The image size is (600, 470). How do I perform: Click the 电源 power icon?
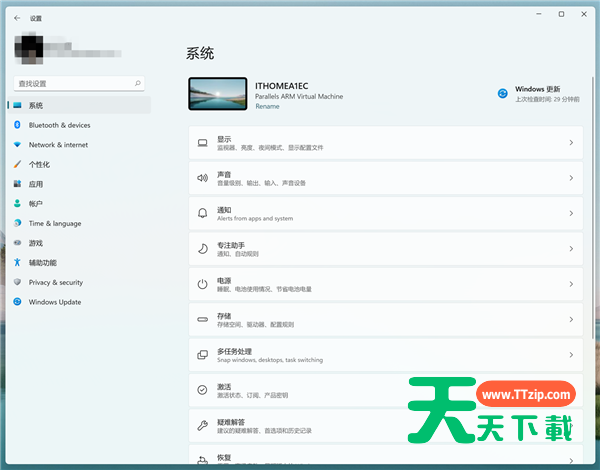coord(202,284)
